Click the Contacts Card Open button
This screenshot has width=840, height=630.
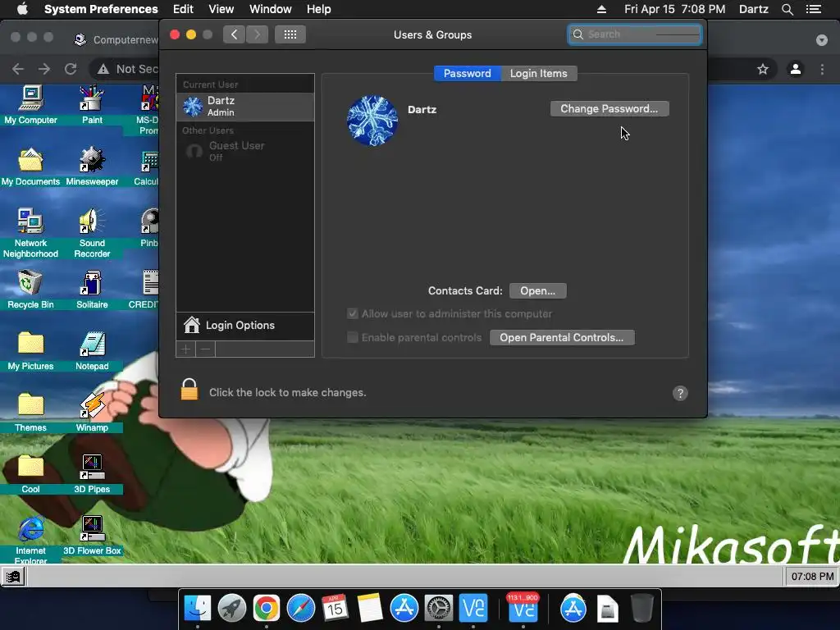pyautogui.click(x=537, y=291)
